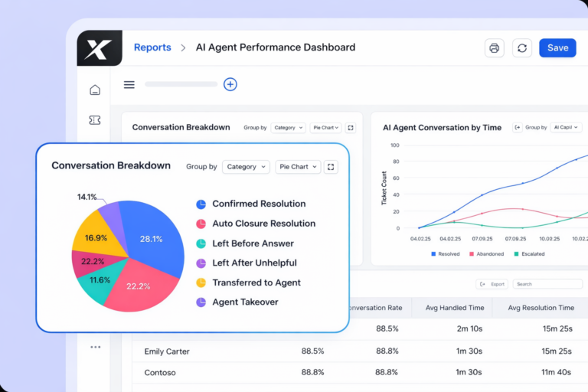The height and width of the screenshot is (392, 588).
Task: Go to the Reports breadcrumb
Action: (152, 47)
